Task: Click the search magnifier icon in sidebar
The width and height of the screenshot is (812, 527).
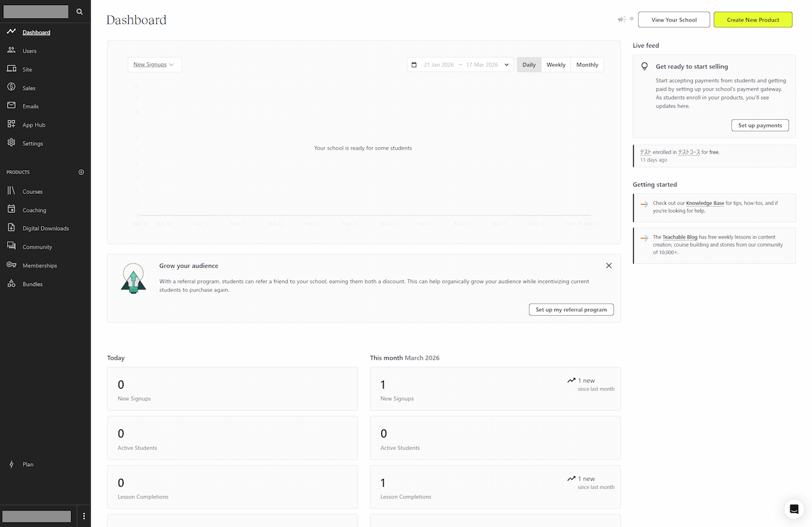Action: click(79, 11)
